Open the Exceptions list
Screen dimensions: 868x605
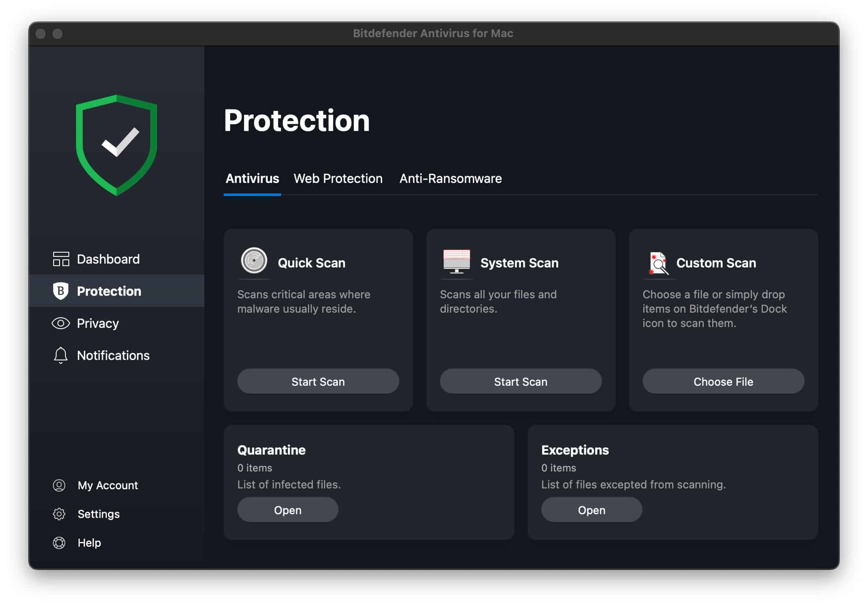pyautogui.click(x=591, y=510)
